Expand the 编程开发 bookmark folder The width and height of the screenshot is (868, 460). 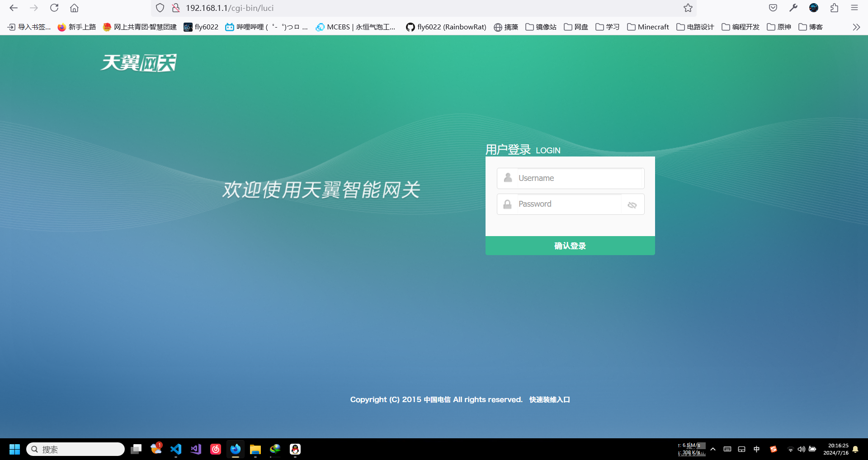741,27
